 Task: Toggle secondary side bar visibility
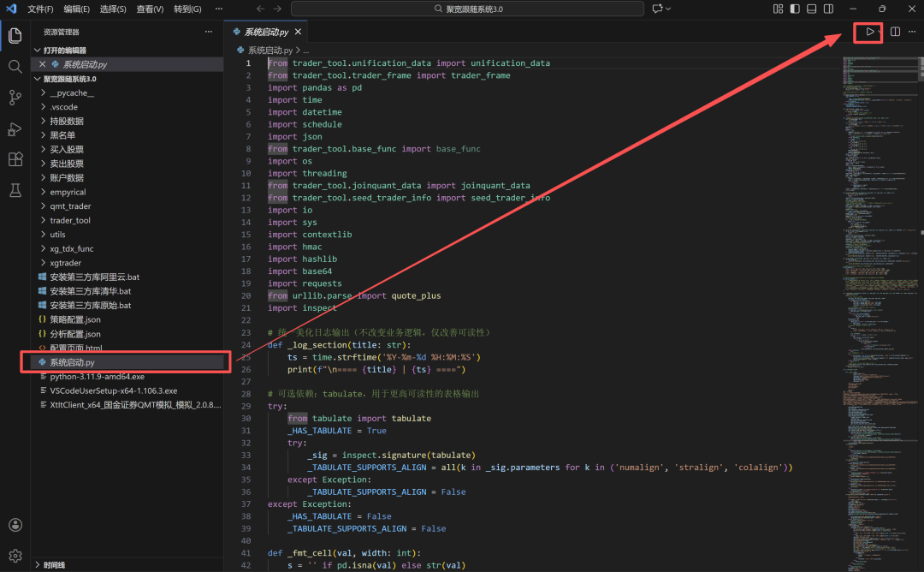tap(828, 9)
